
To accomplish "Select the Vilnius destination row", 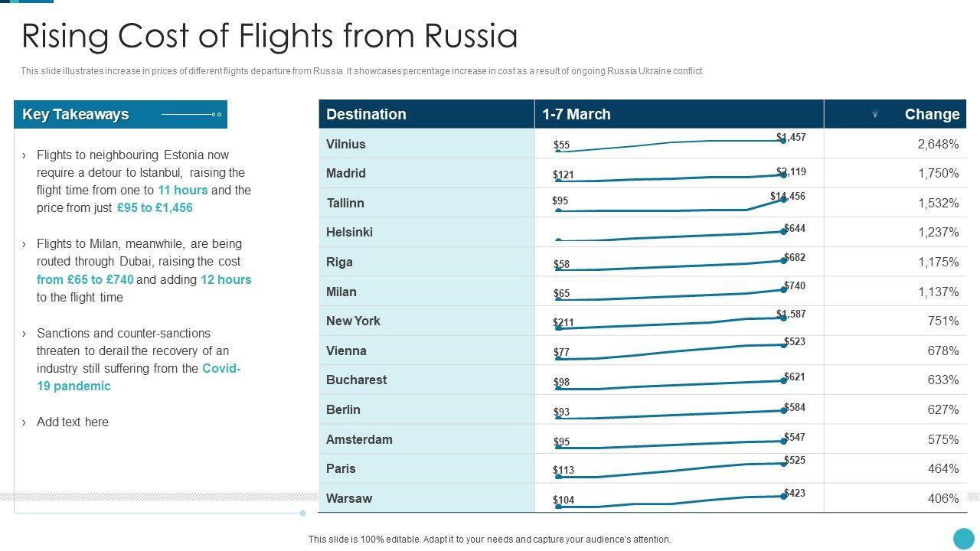I will coord(346,144).
